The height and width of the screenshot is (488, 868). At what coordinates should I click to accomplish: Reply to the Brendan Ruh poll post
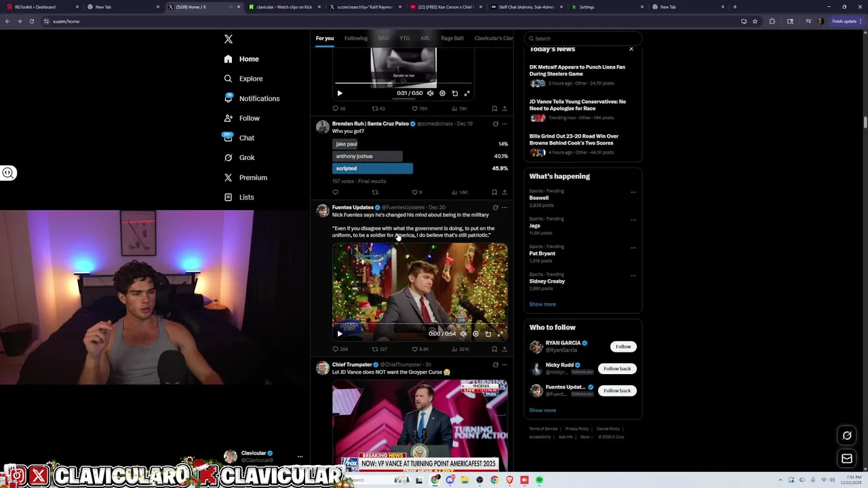tap(335, 192)
